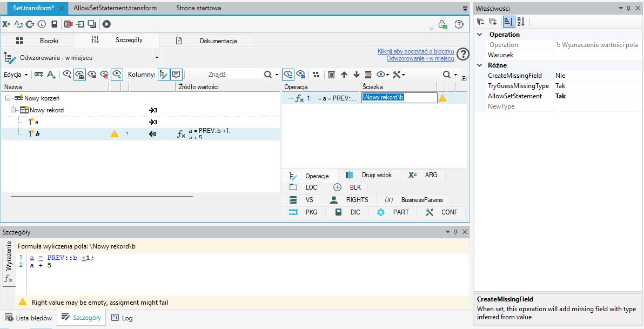Select the AllowSetStatement property row
This screenshot has width=644, height=329.
click(x=557, y=96)
